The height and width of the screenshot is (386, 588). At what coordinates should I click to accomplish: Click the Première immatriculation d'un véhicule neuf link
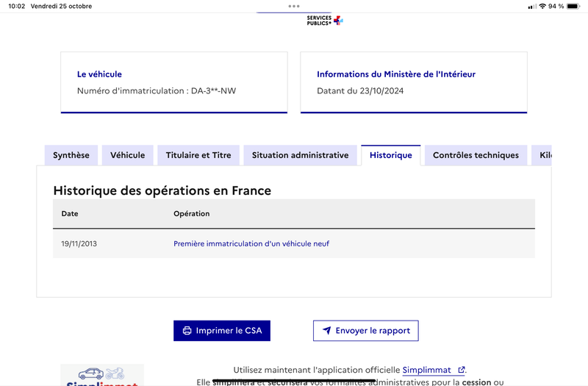(251, 244)
